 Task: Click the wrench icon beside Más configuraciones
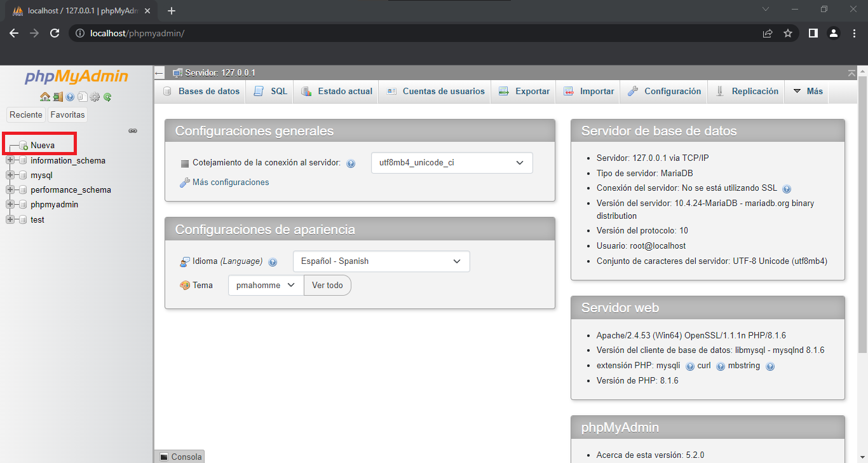pyautogui.click(x=185, y=183)
